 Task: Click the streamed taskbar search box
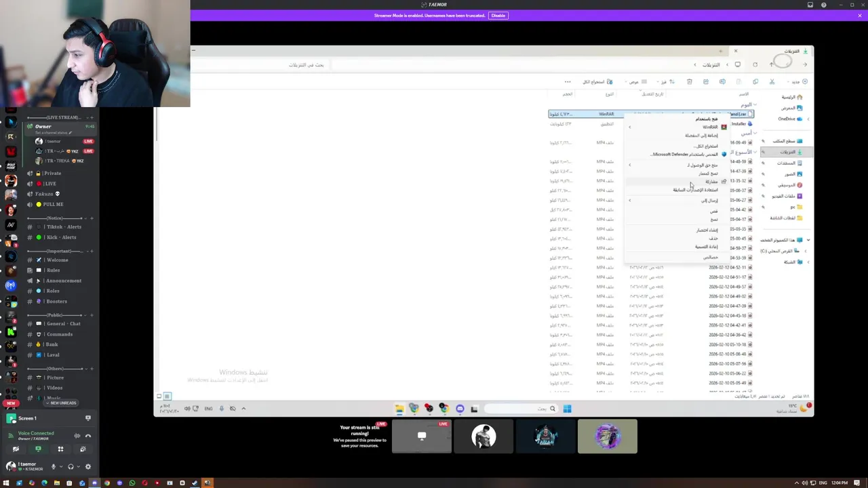(521, 409)
